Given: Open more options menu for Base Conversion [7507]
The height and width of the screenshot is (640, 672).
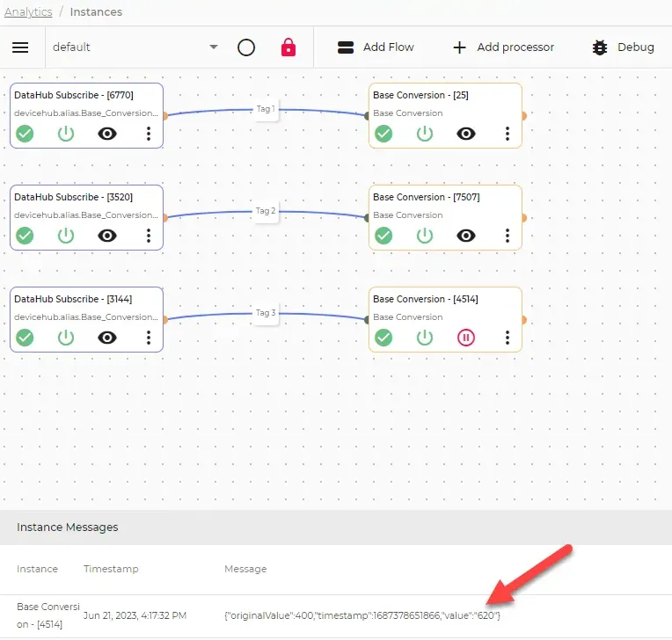Looking at the screenshot, I should click(x=508, y=236).
